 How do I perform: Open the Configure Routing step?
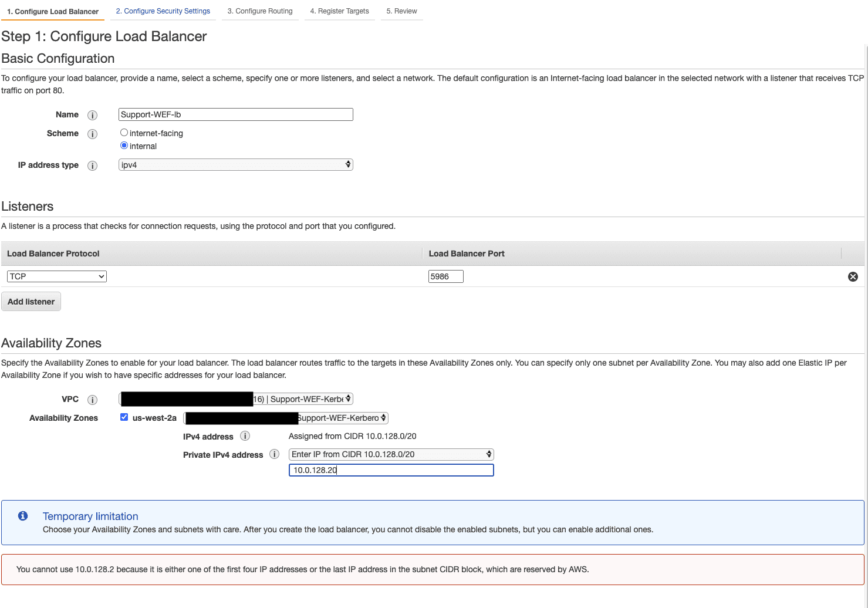click(259, 11)
